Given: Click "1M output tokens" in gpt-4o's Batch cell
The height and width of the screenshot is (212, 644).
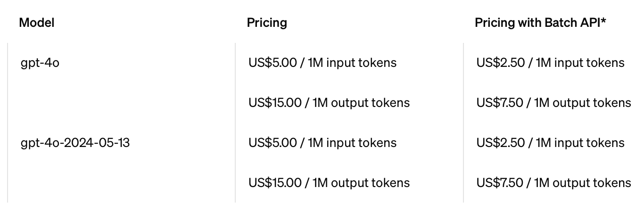Looking at the screenshot, I should [x=582, y=103].
